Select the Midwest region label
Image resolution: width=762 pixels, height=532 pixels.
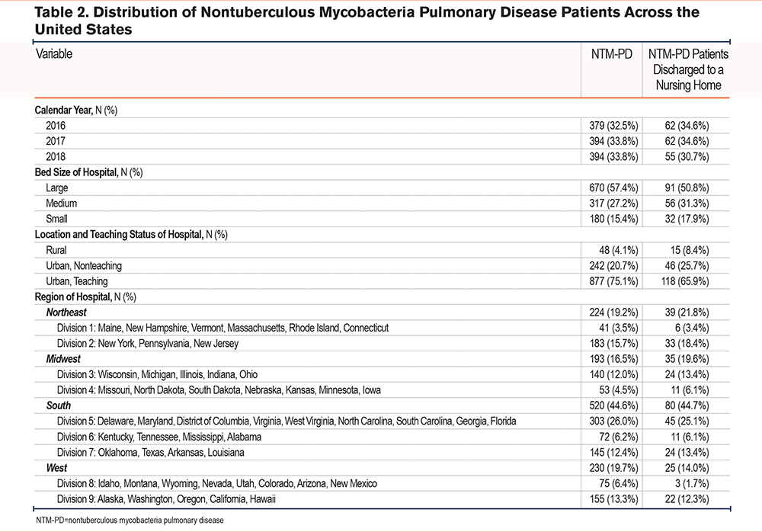coord(63,359)
